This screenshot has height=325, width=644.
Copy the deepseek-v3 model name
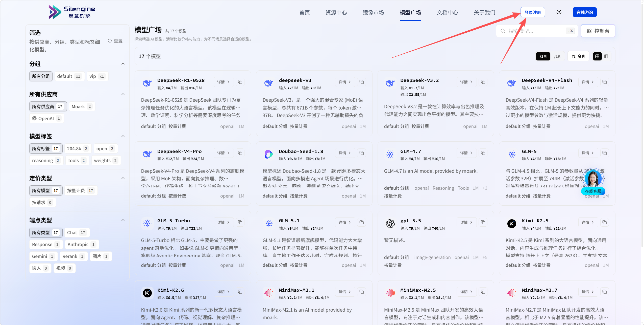pos(361,82)
